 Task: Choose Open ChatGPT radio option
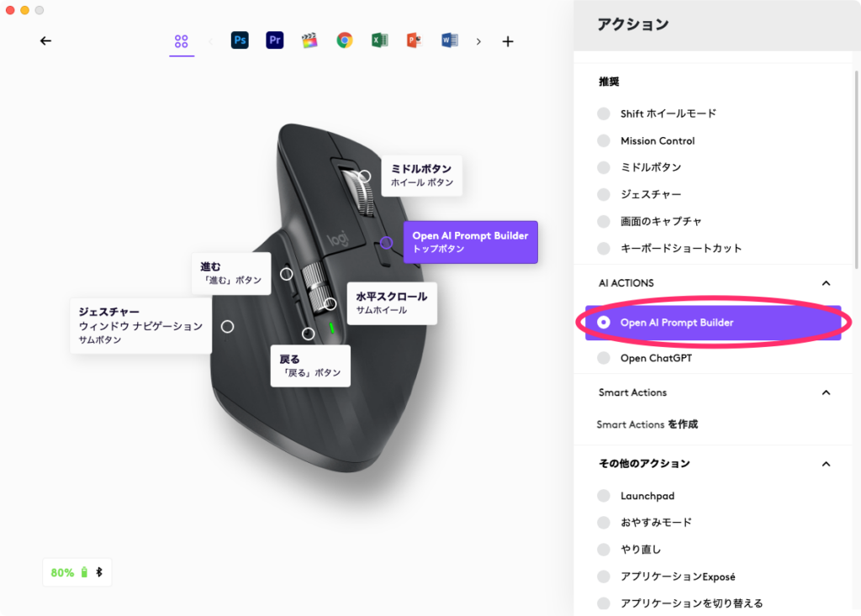tap(604, 358)
